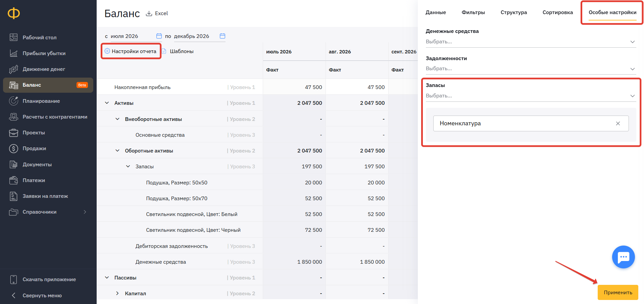644x304 pixels.
Task: Click the Excel download icon
Action: (149, 13)
